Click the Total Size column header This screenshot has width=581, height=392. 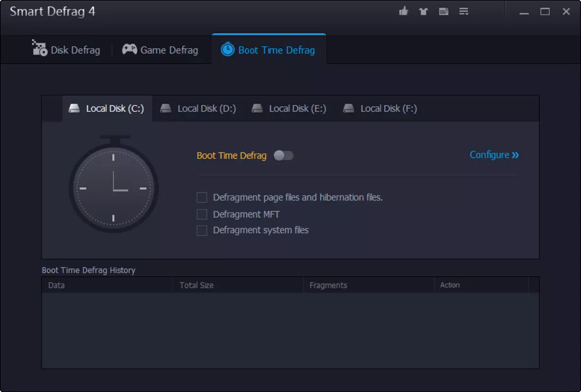238,285
